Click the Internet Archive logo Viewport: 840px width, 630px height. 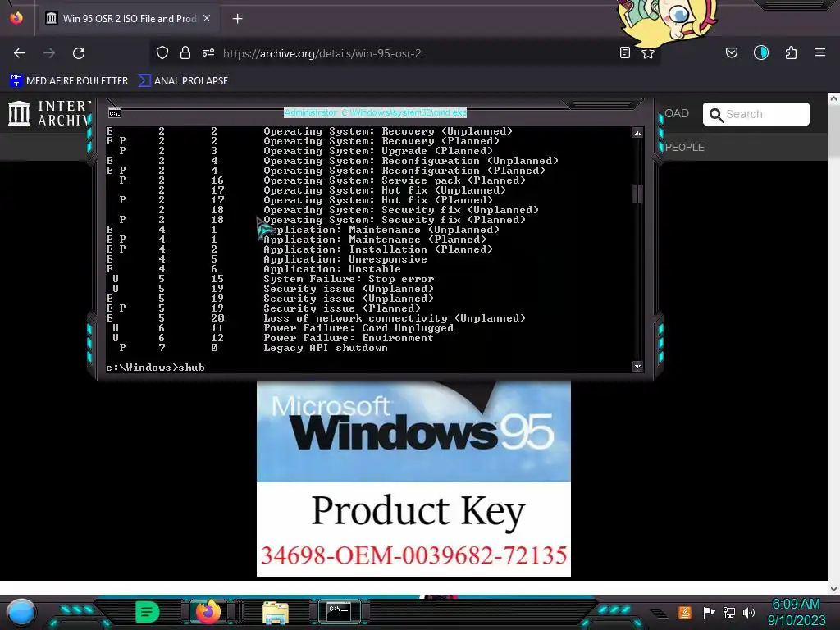pos(50,113)
